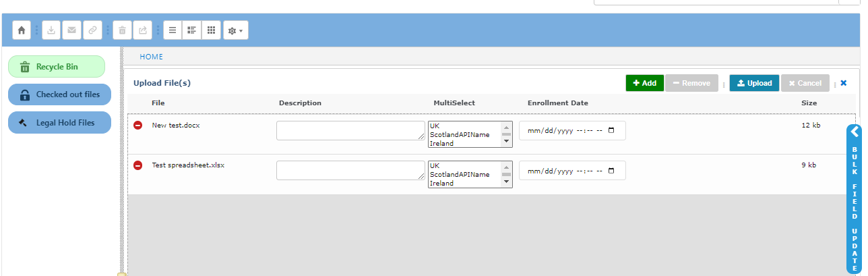Switch to detailed list view
The height and width of the screenshot is (276, 868).
click(x=192, y=30)
